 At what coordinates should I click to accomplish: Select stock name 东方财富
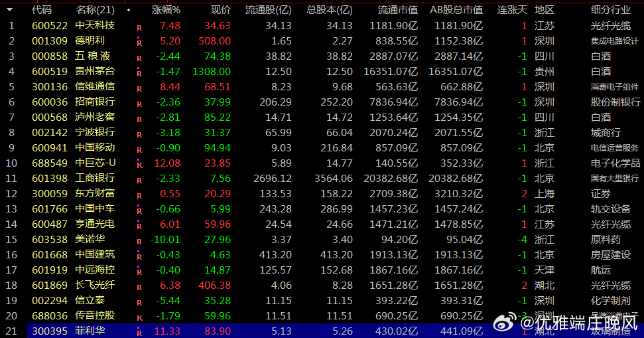[95, 193]
